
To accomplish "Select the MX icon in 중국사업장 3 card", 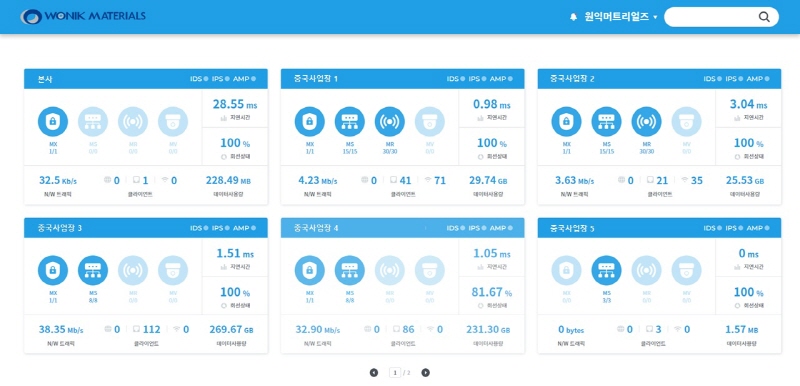I will click(x=53, y=271).
